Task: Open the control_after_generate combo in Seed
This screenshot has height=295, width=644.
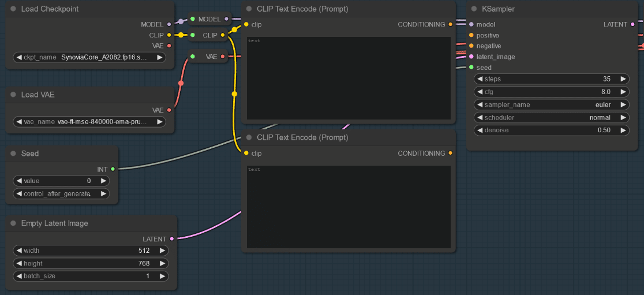Action: click(x=61, y=193)
